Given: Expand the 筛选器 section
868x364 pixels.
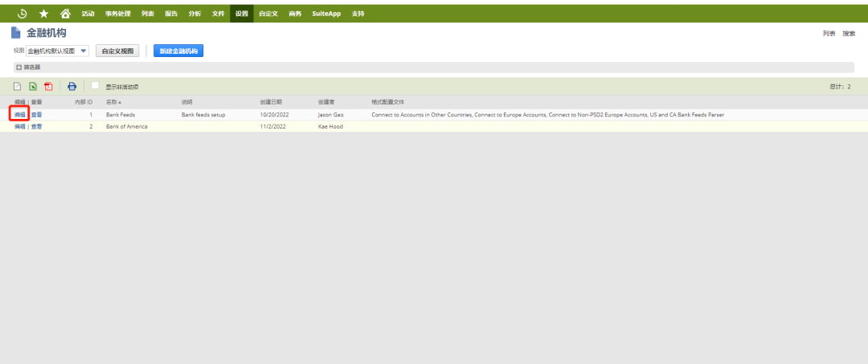Looking at the screenshot, I should click(28, 67).
